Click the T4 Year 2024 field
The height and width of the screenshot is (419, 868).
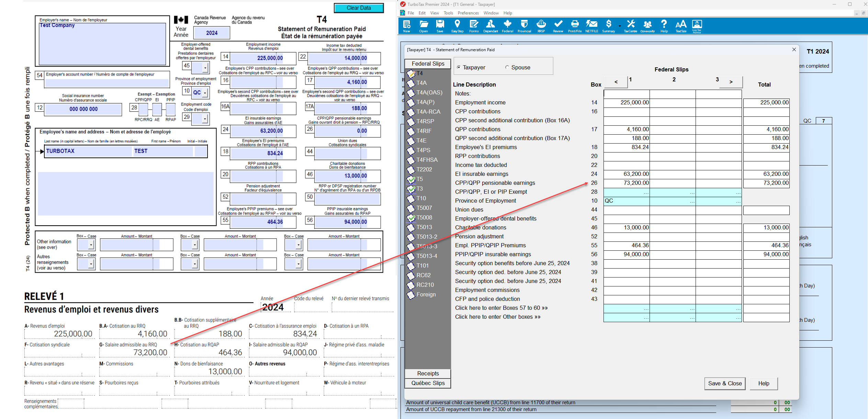click(x=212, y=33)
